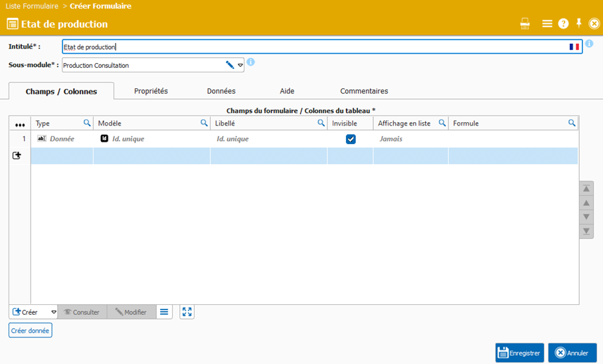Click the French flag language icon

point(574,47)
